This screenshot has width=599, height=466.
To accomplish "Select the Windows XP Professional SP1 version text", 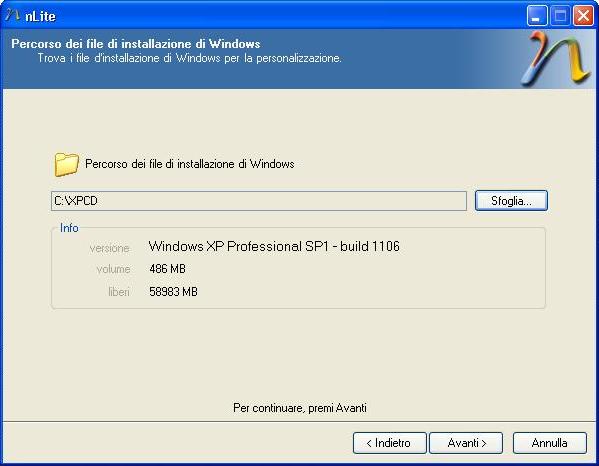I will (274, 246).
